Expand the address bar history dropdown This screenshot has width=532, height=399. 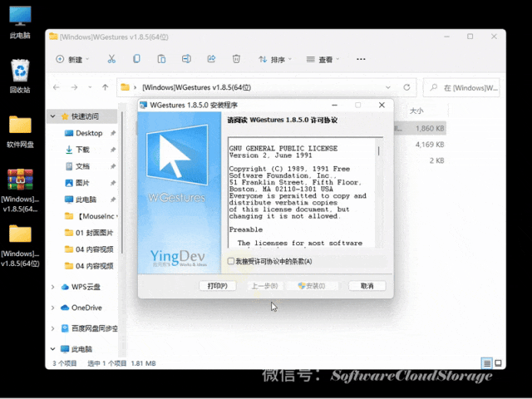click(x=388, y=87)
